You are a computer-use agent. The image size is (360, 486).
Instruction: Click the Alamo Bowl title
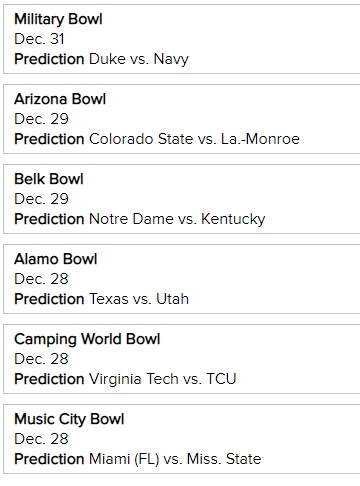[x=56, y=259]
